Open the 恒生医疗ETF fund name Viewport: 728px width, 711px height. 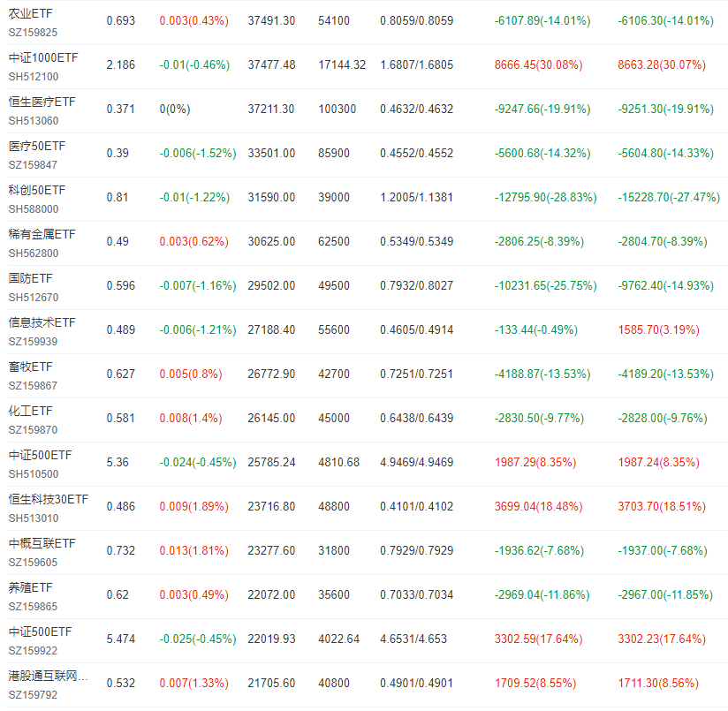click(42, 102)
